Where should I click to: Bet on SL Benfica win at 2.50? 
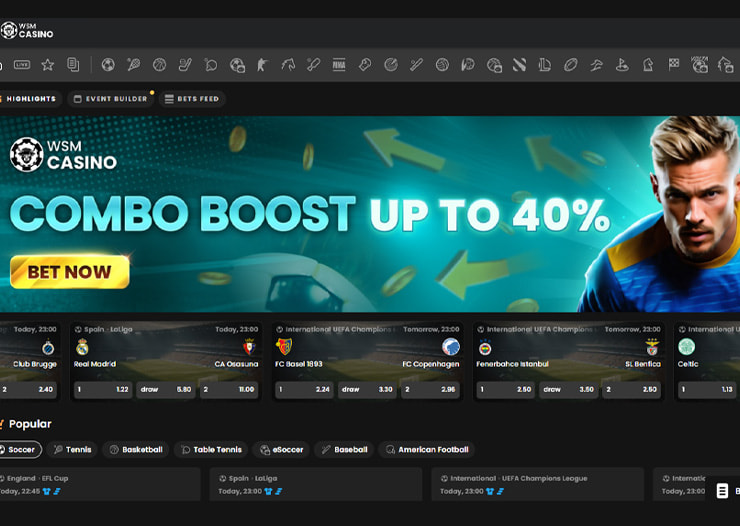pyautogui.click(x=631, y=390)
